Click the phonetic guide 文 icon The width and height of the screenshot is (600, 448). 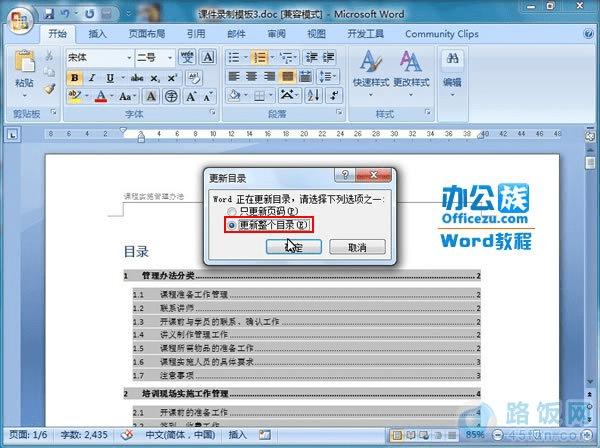click(187, 57)
